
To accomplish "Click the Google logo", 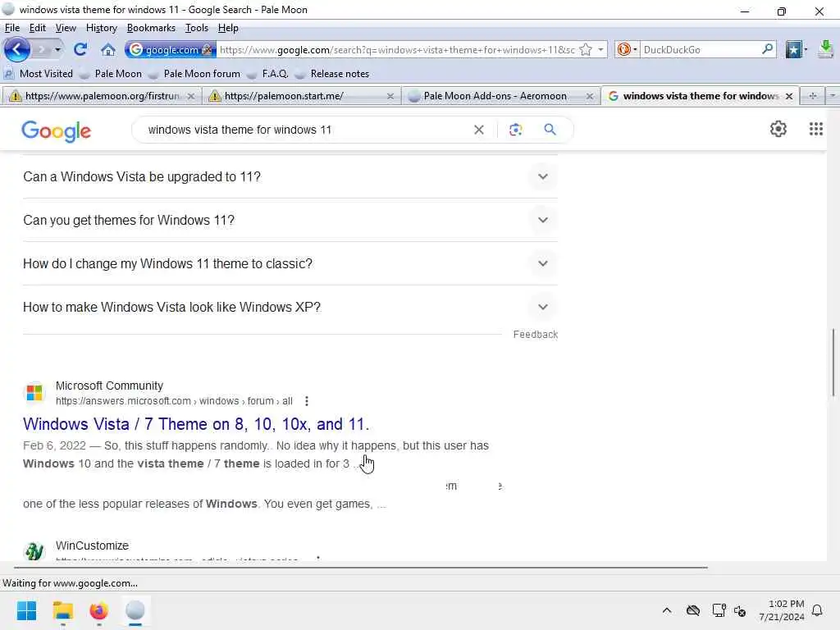I will coord(57,130).
